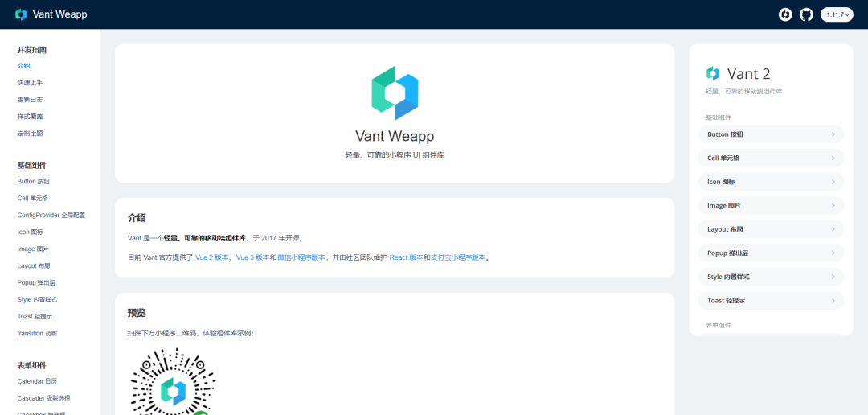Viewport: 868px width, 415px height.
Task: Click chevron arrow on Cell 单元格 row
Action: point(833,158)
